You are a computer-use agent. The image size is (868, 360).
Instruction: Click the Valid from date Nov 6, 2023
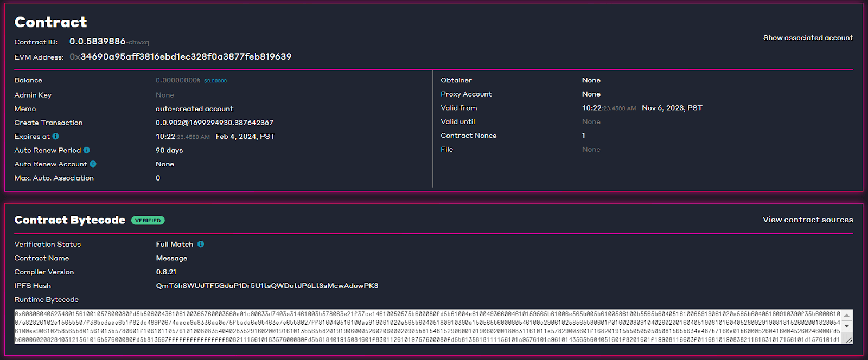pyautogui.click(x=672, y=108)
